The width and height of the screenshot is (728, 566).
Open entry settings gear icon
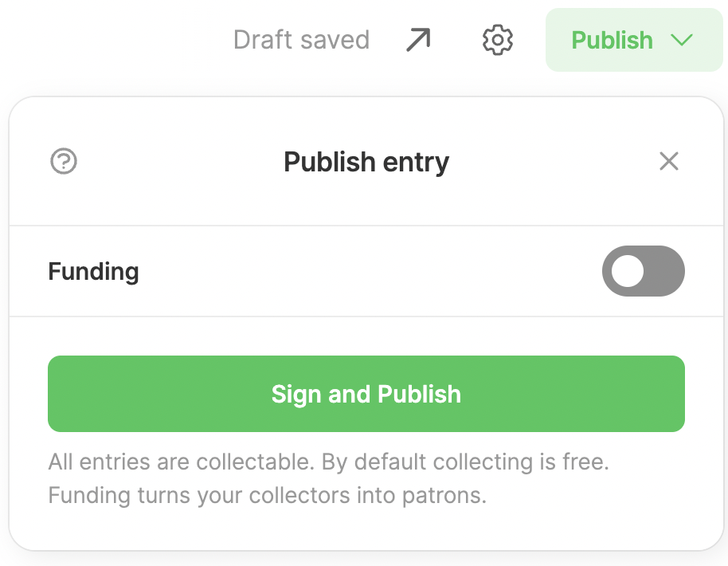[498, 40]
